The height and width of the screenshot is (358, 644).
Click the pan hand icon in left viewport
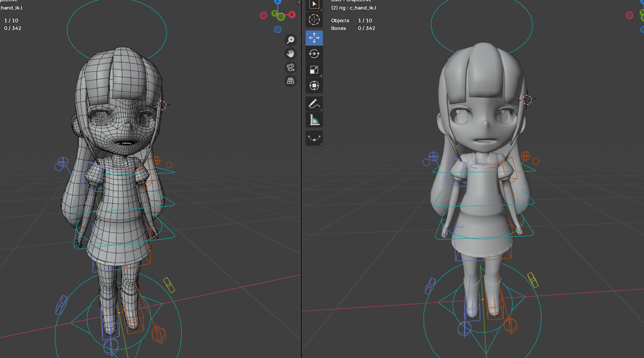[x=291, y=54]
